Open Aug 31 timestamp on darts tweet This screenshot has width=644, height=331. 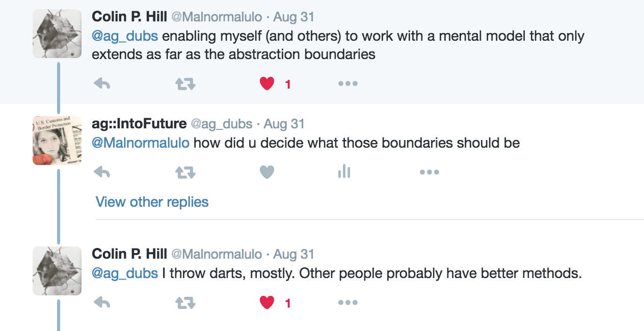point(294,254)
